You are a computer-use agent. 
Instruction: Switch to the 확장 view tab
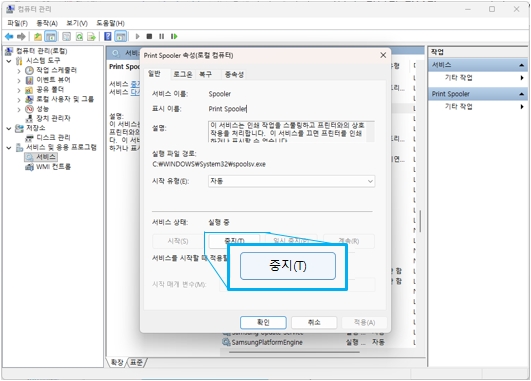click(117, 363)
